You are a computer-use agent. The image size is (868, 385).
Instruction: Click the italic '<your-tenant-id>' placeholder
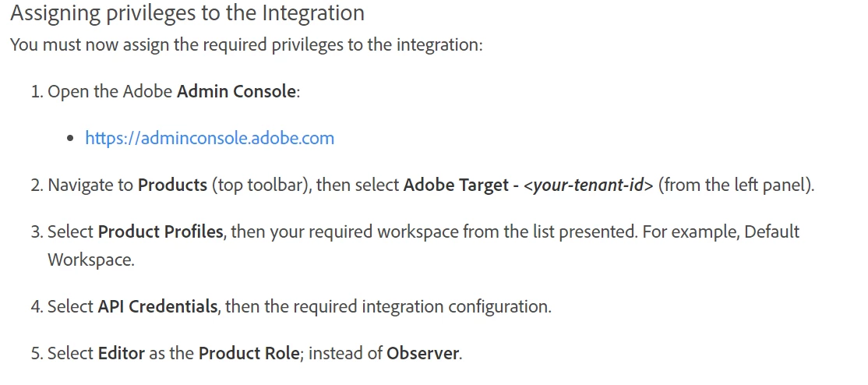(588, 185)
